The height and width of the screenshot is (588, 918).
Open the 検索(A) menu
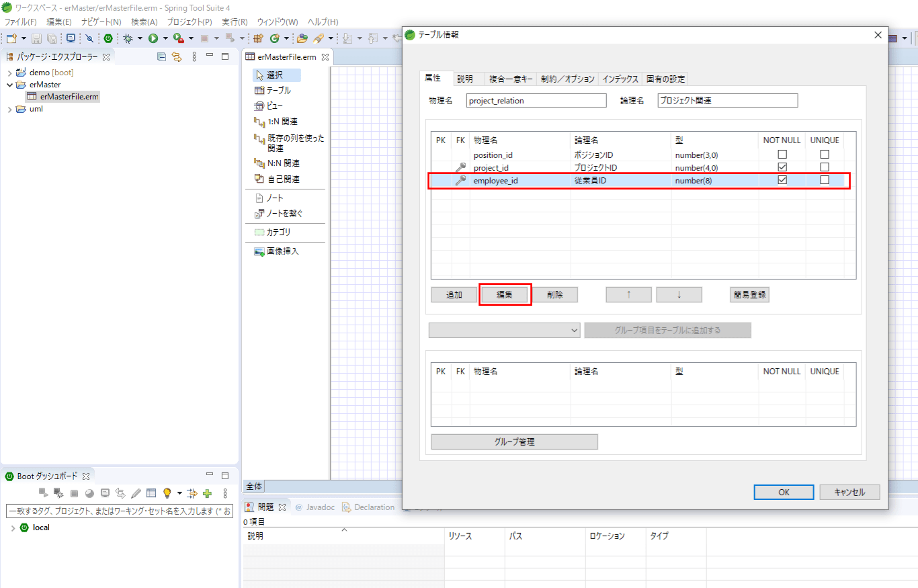point(144,22)
